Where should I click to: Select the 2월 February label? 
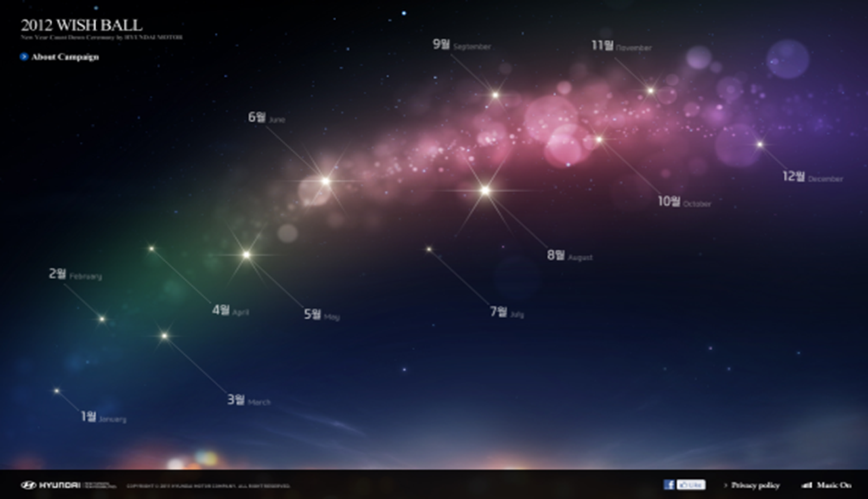(75, 274)
